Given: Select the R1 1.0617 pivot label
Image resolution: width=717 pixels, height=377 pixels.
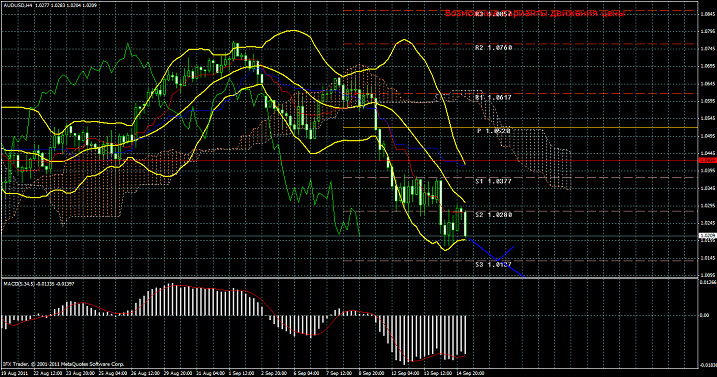Looking at the screenshot, I should [x=492, y=97].
